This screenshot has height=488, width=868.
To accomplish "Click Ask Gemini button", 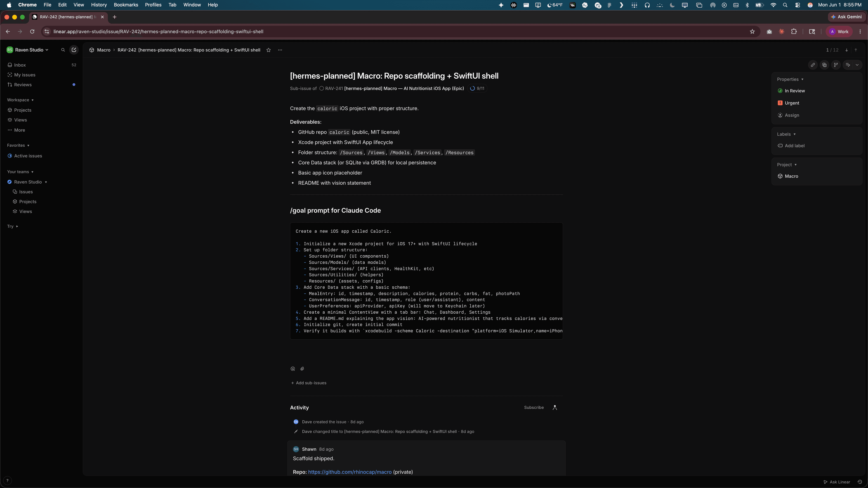I will 846,17.
